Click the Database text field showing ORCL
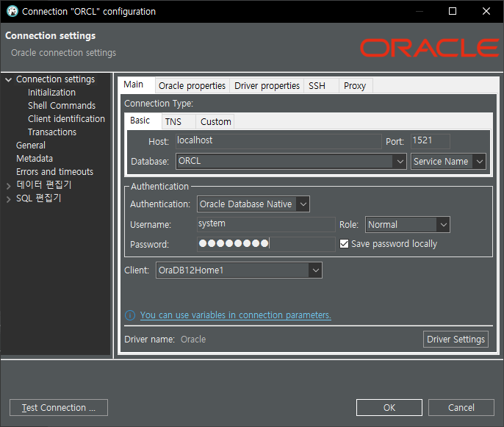504x427 pixels. pyautogui.click(x=284, y=161)
